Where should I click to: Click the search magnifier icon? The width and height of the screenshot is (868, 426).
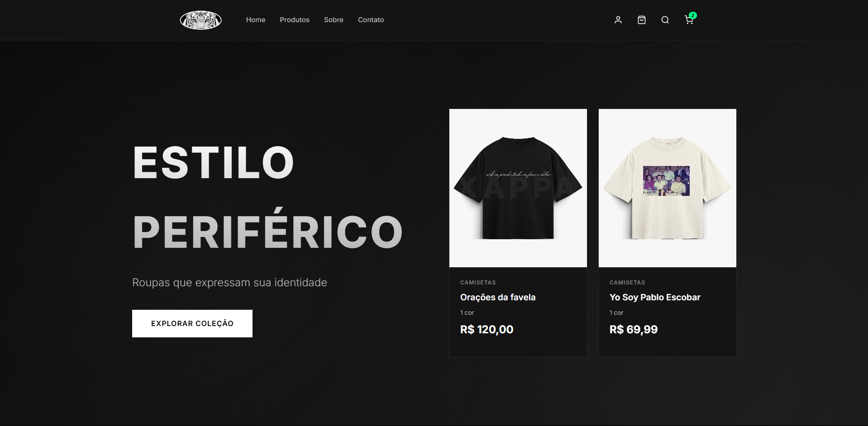click(665, 20)
